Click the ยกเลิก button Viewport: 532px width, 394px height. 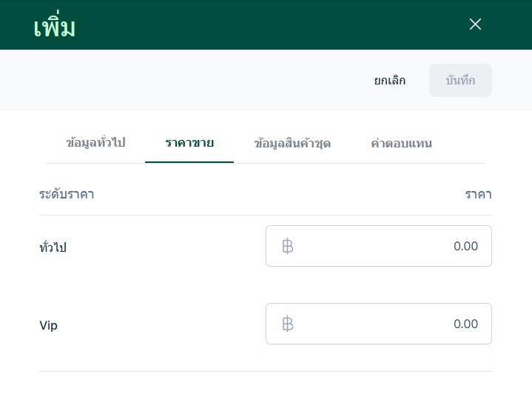coord(389,81)
